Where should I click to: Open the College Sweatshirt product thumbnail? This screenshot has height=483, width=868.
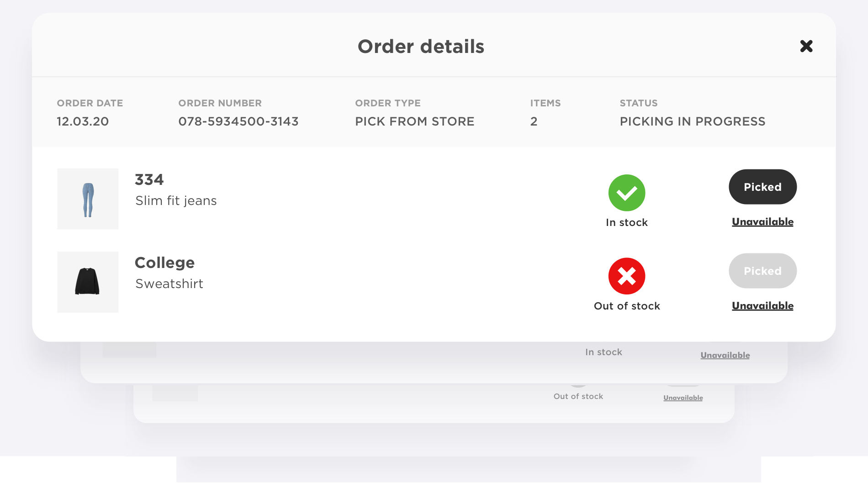[x=88, y=282]
